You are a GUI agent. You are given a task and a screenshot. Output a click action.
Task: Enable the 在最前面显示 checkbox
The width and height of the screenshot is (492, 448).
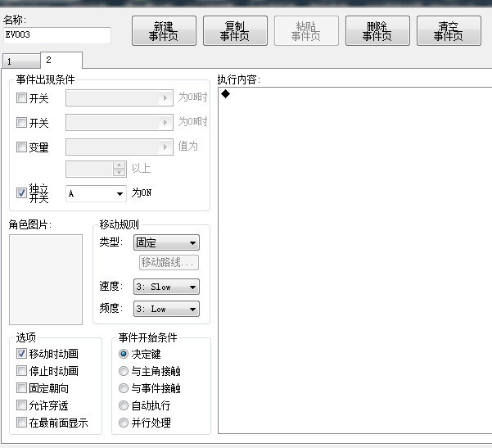21,423
